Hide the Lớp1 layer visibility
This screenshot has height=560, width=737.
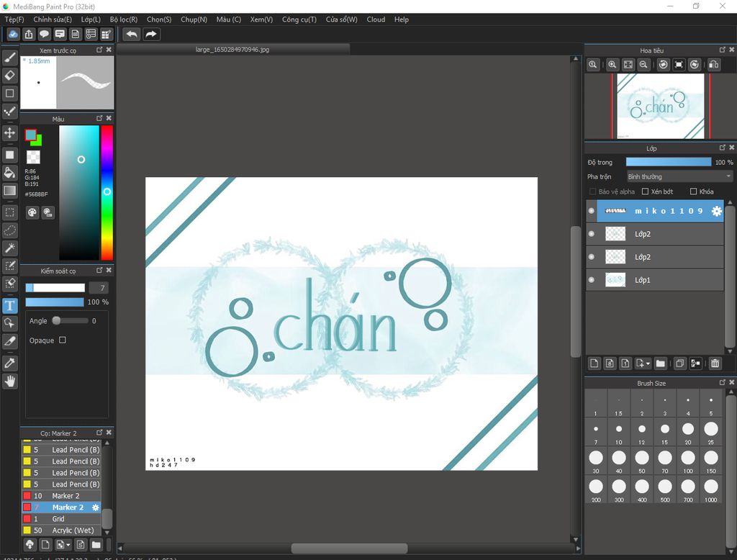pyautogui.click(x=592, y=280)
